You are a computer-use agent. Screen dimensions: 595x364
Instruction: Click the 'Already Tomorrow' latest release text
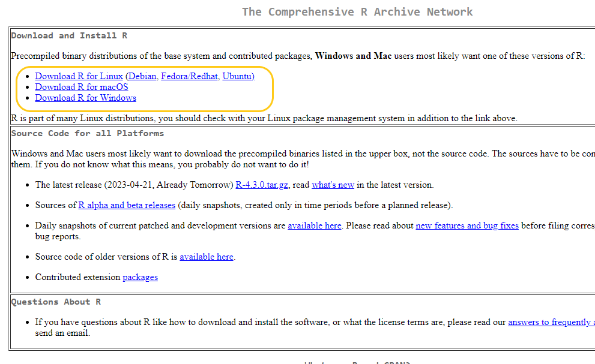[x=199, y=185]
